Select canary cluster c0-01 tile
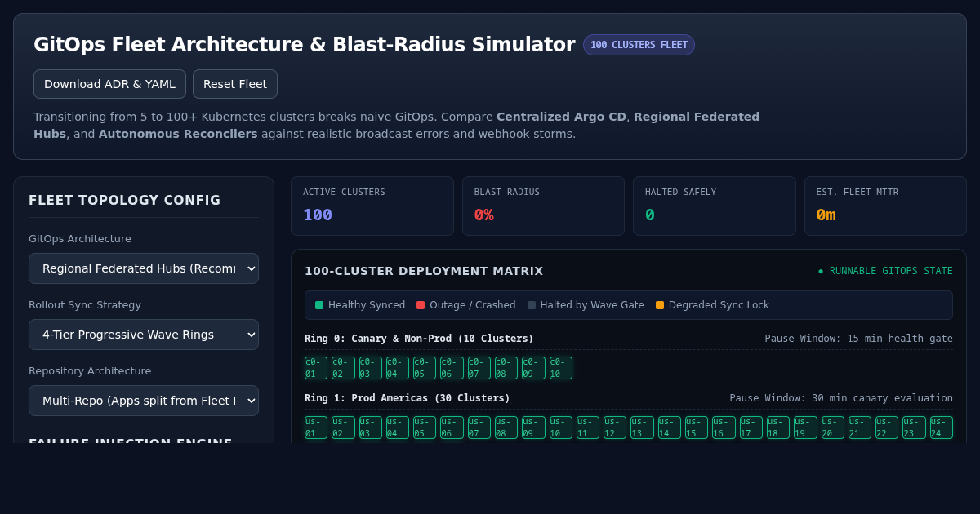The image size is (980, 514). pyautogui.click(x=316, y=368)
